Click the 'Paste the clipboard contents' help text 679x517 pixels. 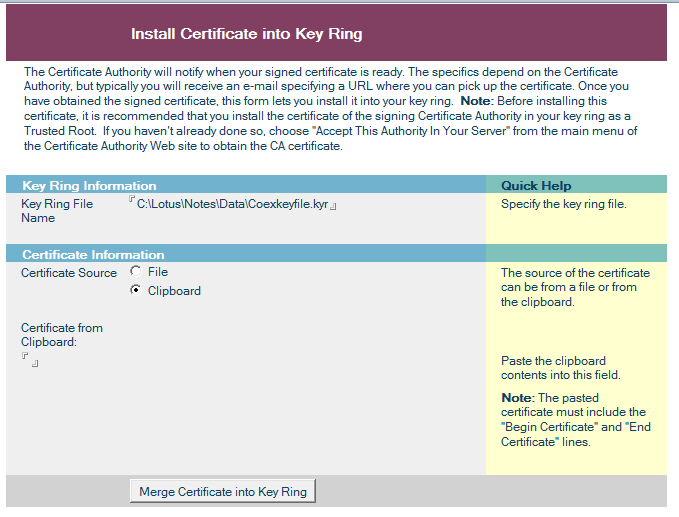point(561,368)
